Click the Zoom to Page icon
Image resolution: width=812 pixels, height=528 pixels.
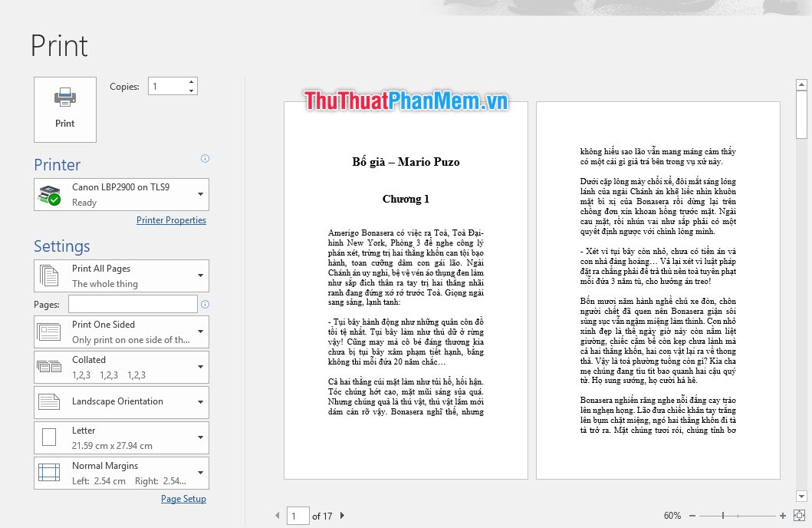point(800,516)
